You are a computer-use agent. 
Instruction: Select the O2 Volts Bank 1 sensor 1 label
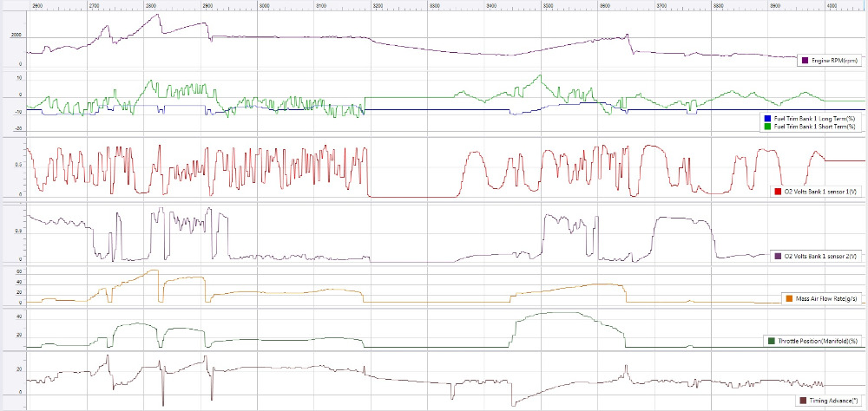(x=821, y=191)
